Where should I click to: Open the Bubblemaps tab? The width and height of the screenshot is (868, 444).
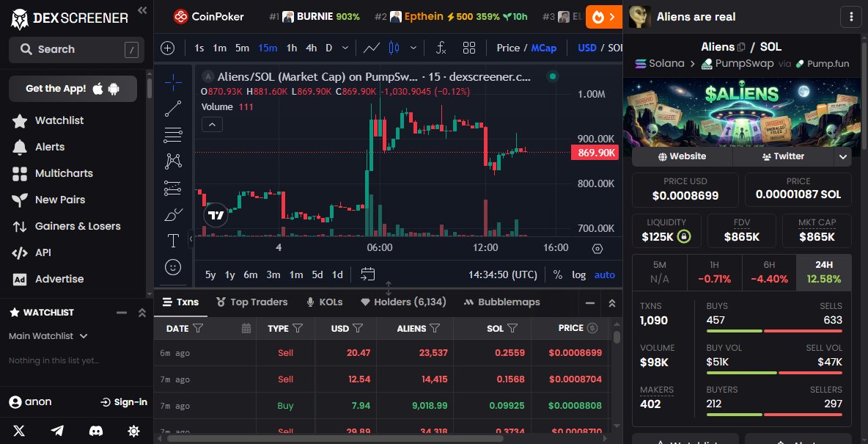[x=501, y=302]
